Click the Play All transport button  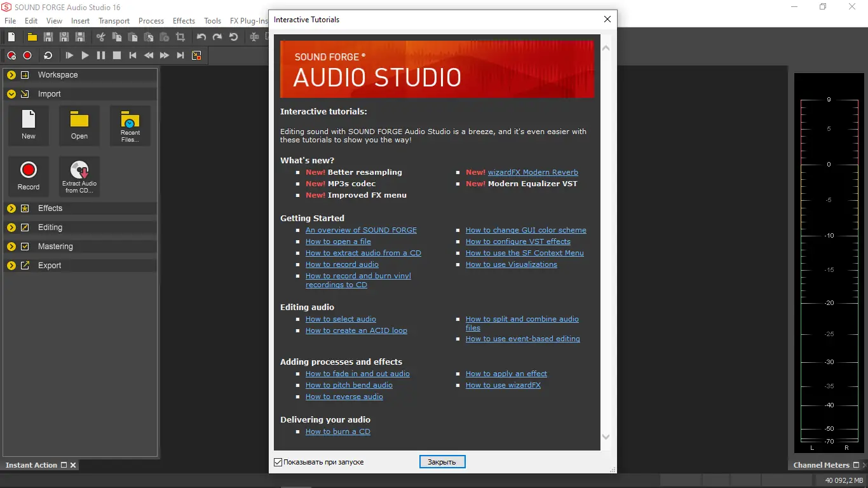[x=69, y=55]
